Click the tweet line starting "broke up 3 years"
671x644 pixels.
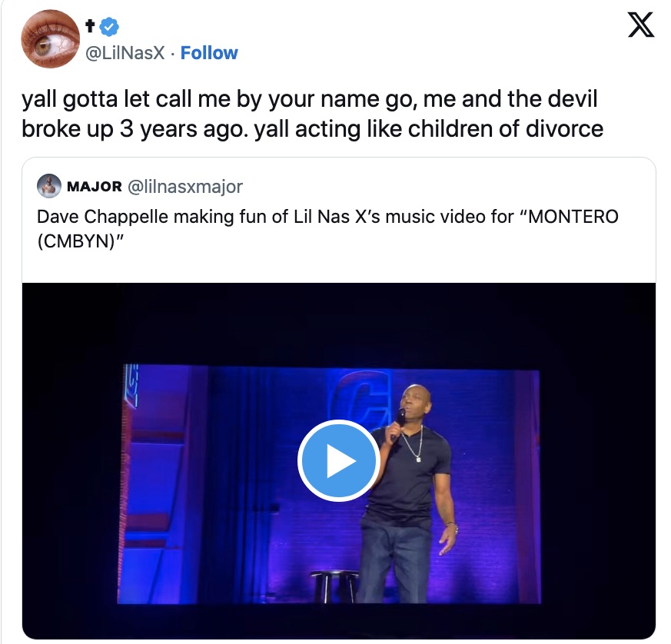pyautogui.click(x=312, y=128)
